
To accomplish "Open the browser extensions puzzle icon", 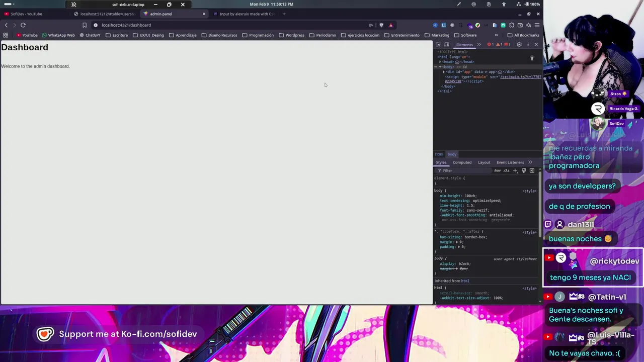I will point(512,25).
